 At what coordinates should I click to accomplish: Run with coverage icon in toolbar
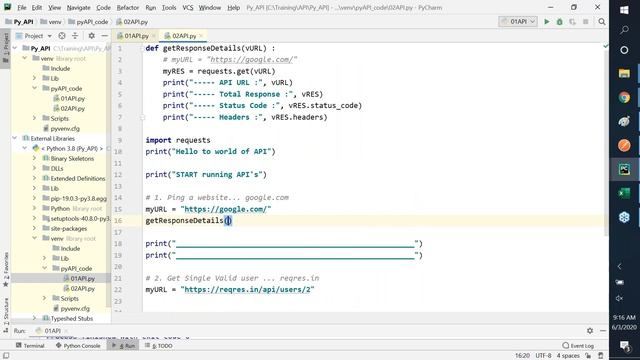coord(573,22)
